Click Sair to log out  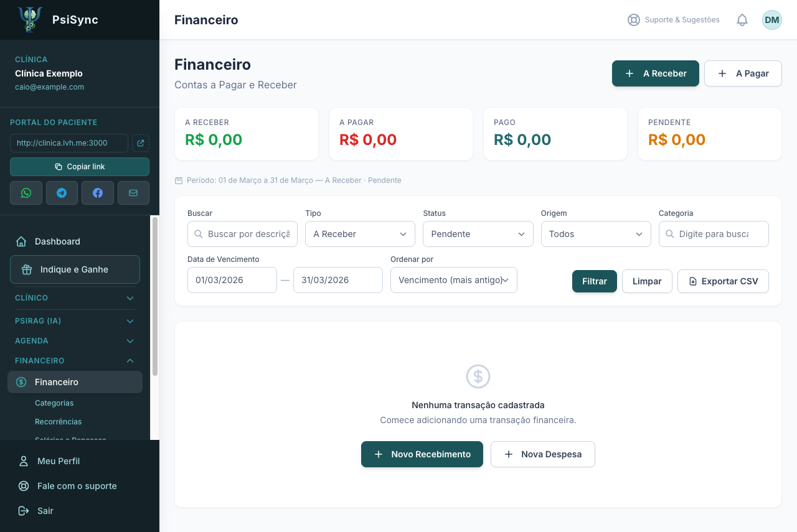click(45, 511)
